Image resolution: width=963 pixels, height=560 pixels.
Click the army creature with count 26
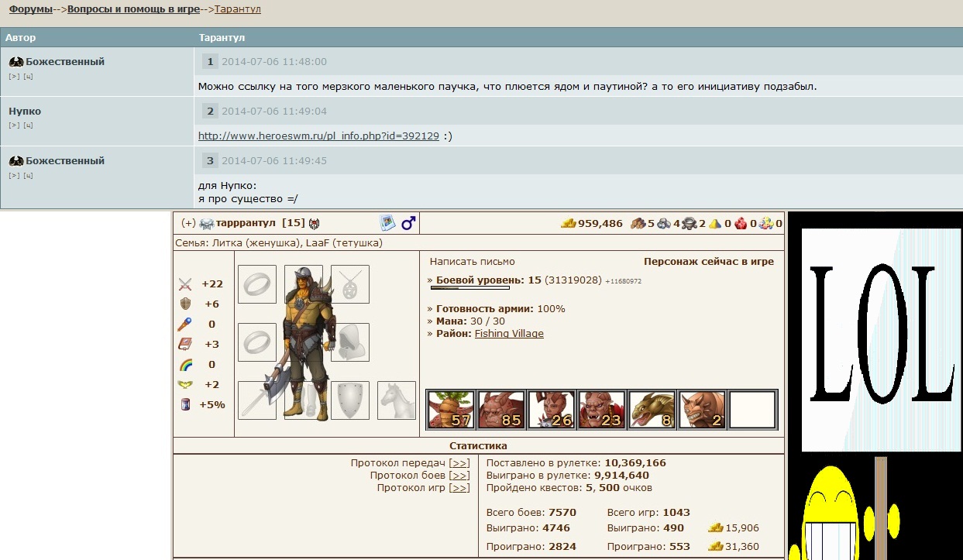(552, 410)
